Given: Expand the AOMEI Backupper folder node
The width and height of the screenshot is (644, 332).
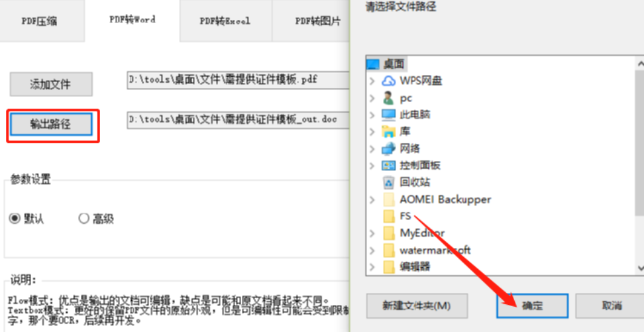Looking at the screenshot, I should click(x=372, y=199).
